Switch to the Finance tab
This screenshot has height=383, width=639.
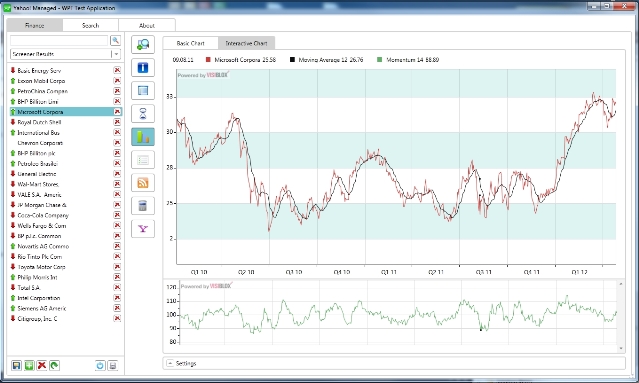(x=35, y=25)
